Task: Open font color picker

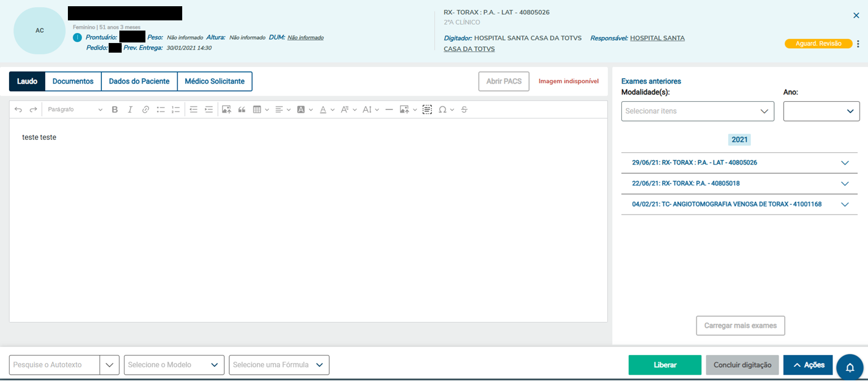Action: coord(327,110)
